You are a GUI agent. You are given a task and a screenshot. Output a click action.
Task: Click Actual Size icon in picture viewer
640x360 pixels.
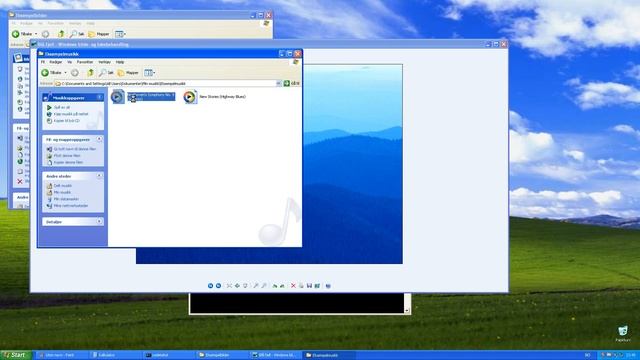[237, 286]
